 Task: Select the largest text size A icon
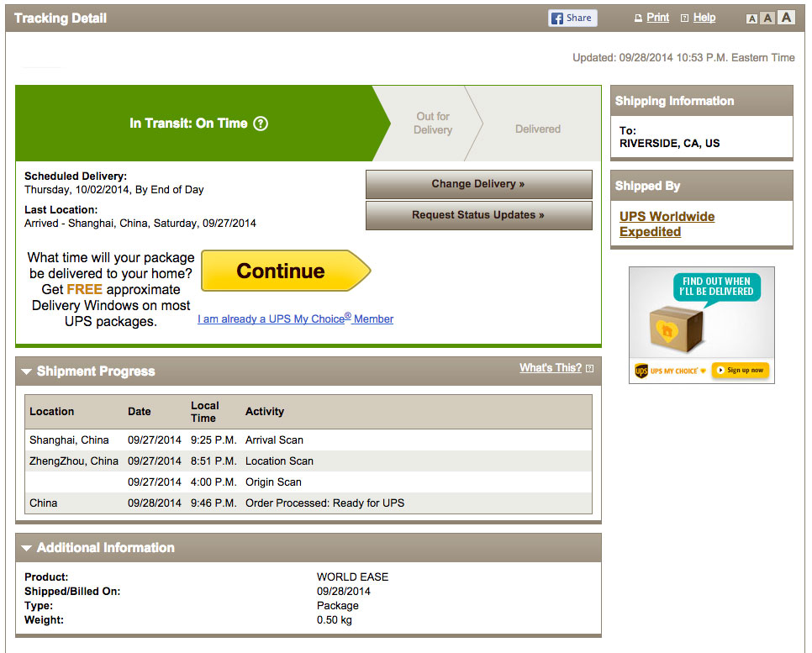tap(786, 17)
